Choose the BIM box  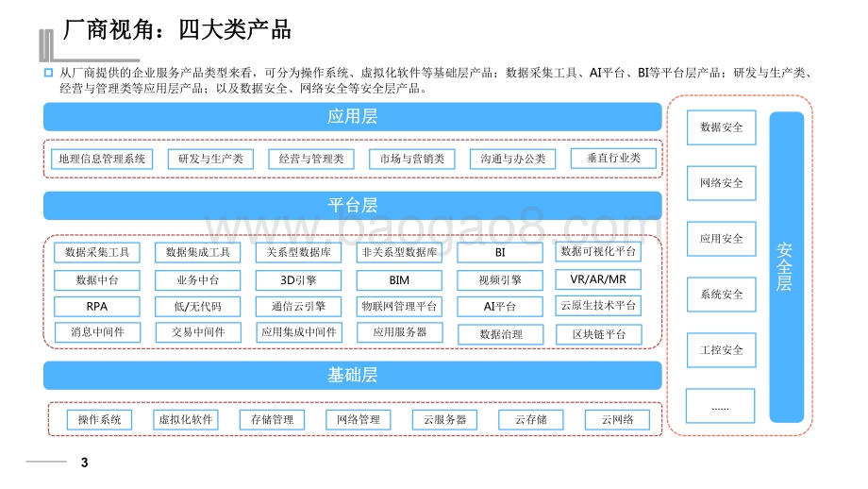click(x=399, y=280)
